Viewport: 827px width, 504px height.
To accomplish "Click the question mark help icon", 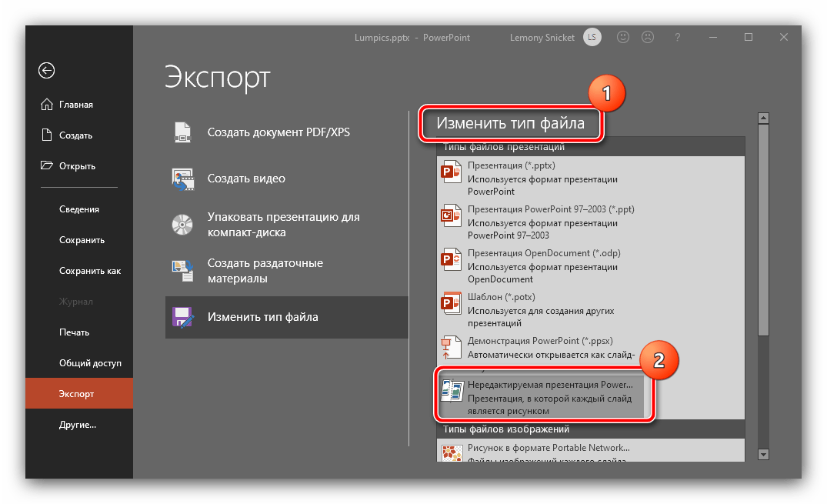I will [x=677, y=37].
